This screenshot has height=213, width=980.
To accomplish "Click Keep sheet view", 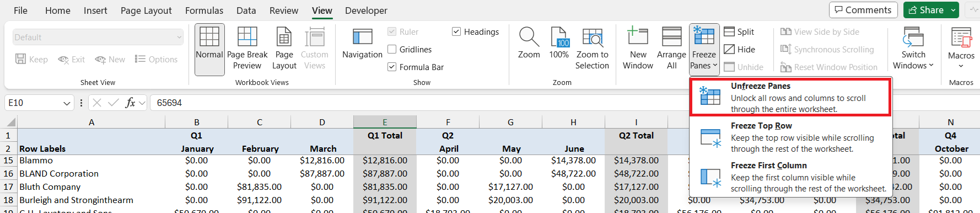I will pos(31,60).
